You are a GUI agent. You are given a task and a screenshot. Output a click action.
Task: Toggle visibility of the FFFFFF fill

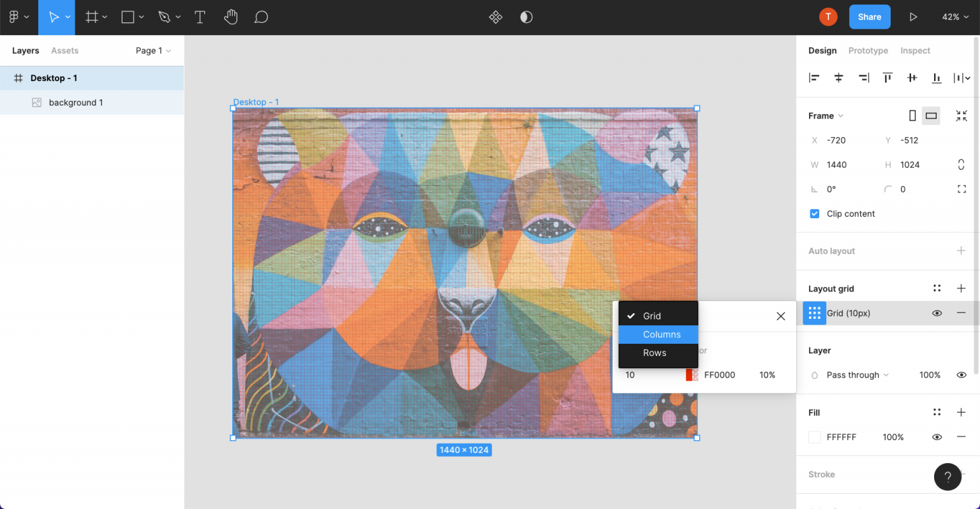(937, 437)
